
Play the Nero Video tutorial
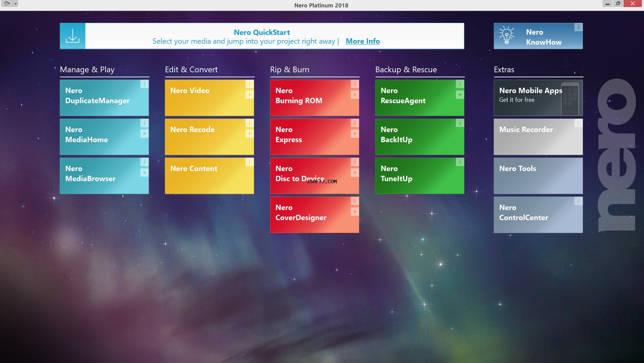click(x=250, y=95)
